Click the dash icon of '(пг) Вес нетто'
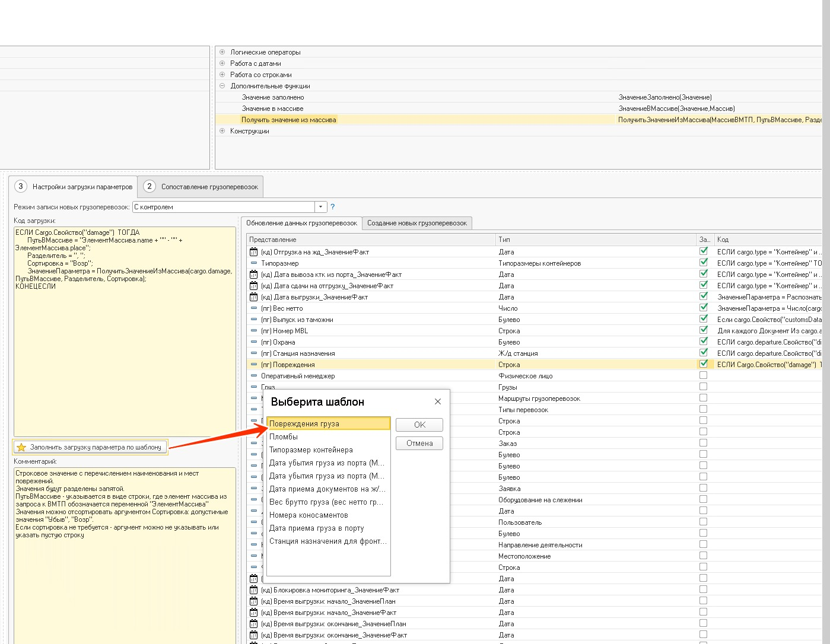 [x=254, y=308]
